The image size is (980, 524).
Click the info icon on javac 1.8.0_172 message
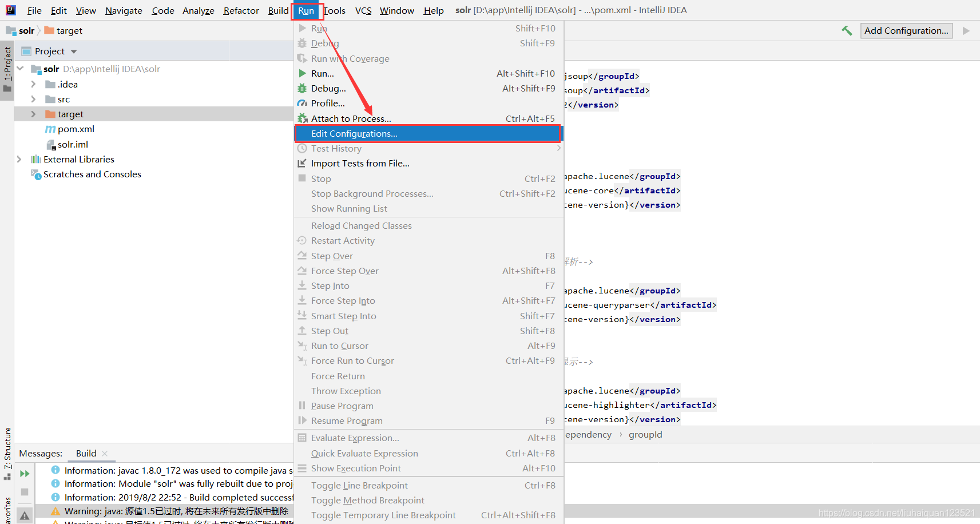(55, 470)
